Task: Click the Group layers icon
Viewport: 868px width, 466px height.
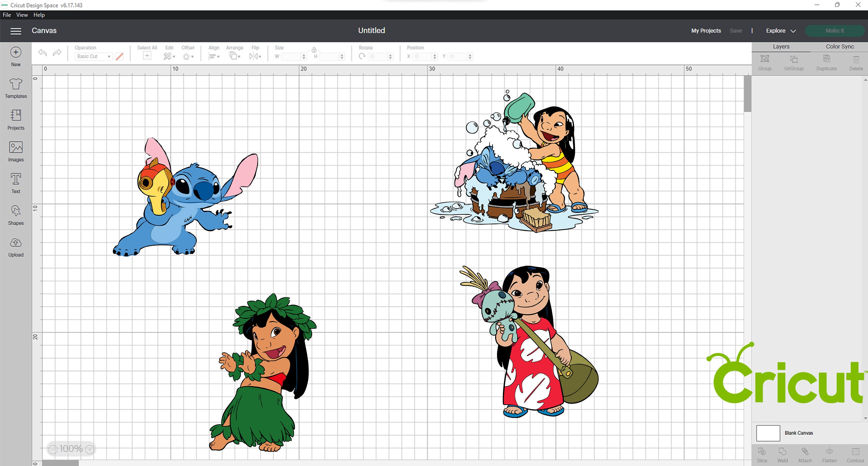Action: (x=764, y=59)
